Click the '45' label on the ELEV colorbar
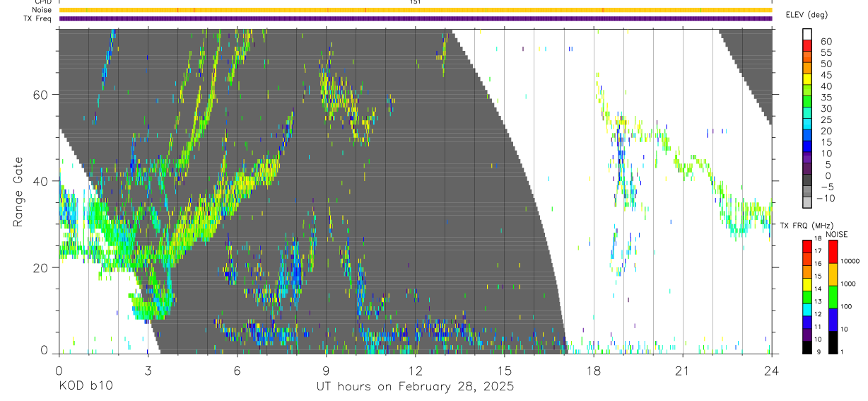Viewport: 868px width, 401px height. point(826,75)
